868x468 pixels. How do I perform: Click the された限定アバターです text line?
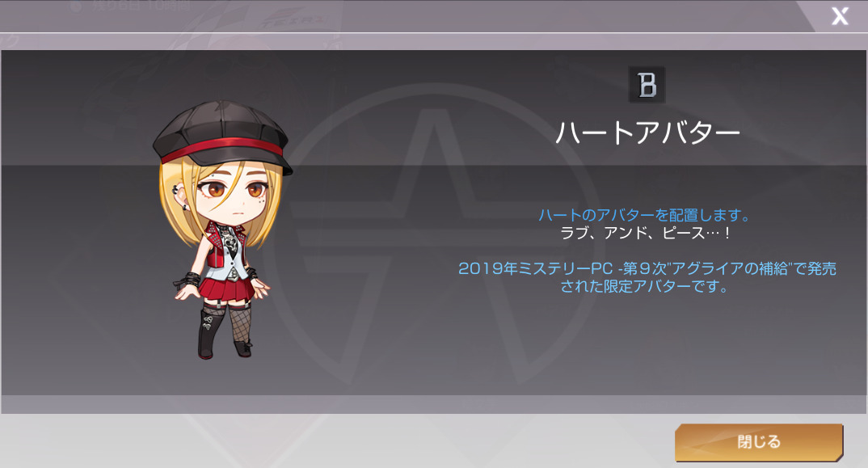644,286
